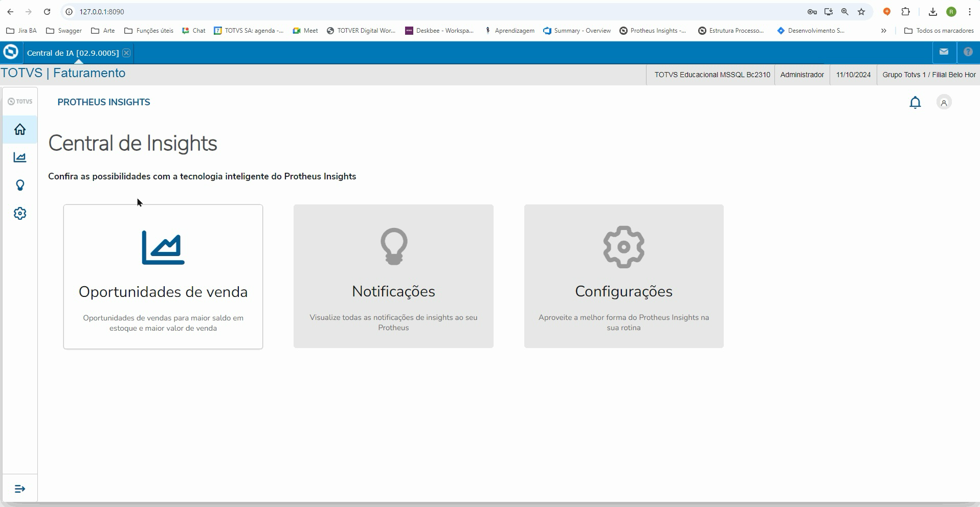
Task: Open the TOTVER Digital Wor... bookmark
Action: (x=361, y=31)
